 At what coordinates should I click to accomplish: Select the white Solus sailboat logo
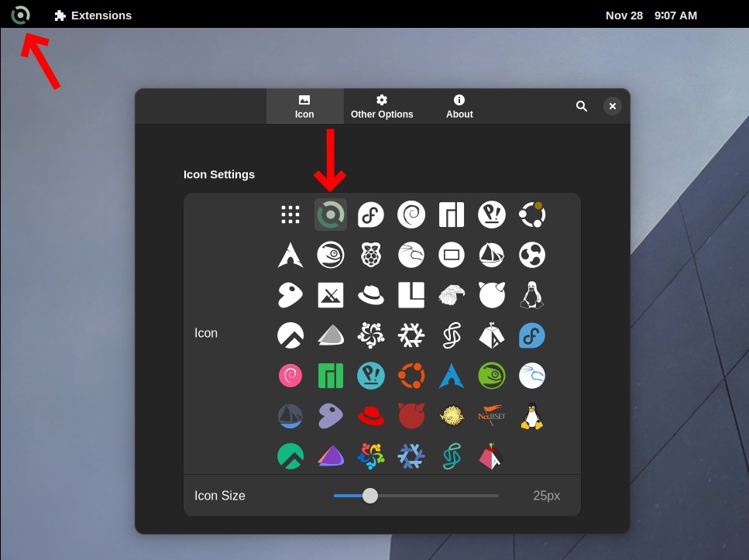pos(492,255)
